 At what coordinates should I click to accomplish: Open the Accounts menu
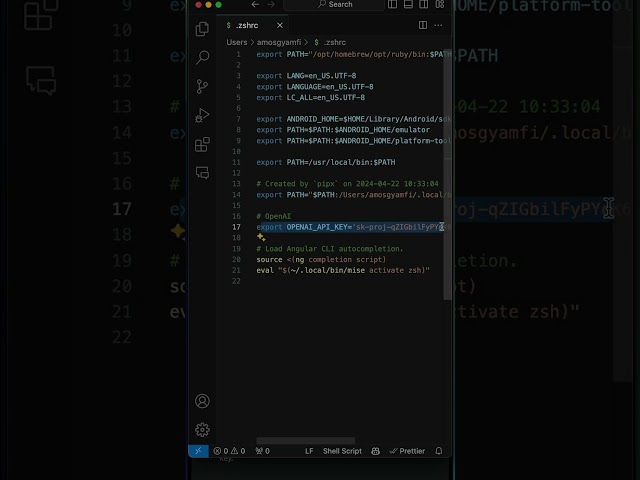202,401
